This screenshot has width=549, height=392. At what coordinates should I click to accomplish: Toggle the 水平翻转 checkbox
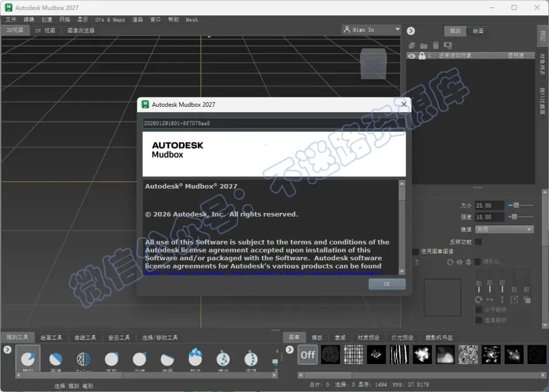click(x=479, y=310)
